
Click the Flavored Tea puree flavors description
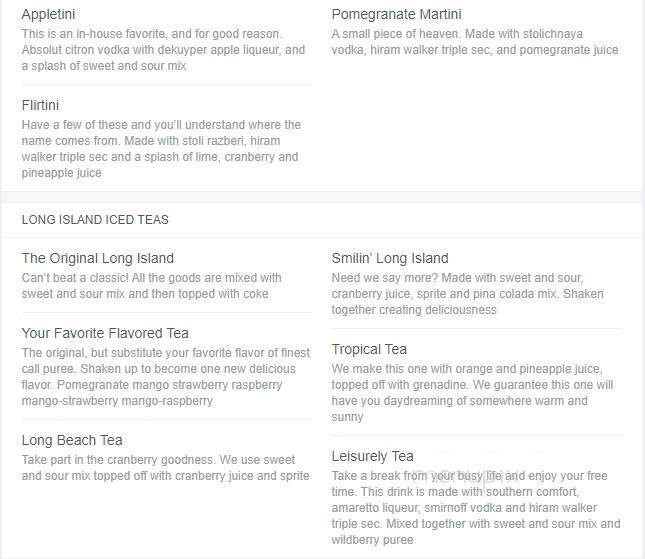point(166,377)
